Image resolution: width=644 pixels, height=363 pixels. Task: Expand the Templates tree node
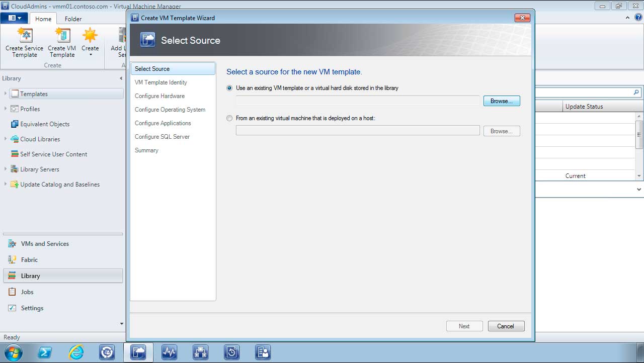point(6,94)
